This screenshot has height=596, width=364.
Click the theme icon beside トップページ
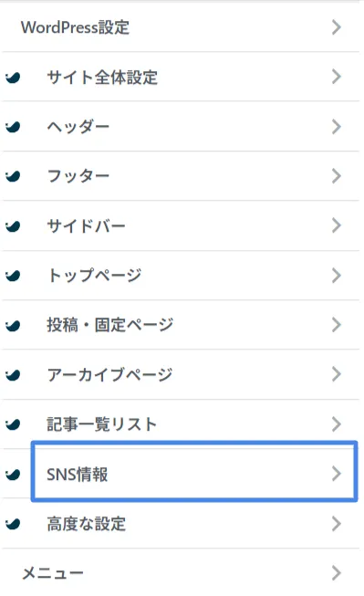(x=13, y=276)
